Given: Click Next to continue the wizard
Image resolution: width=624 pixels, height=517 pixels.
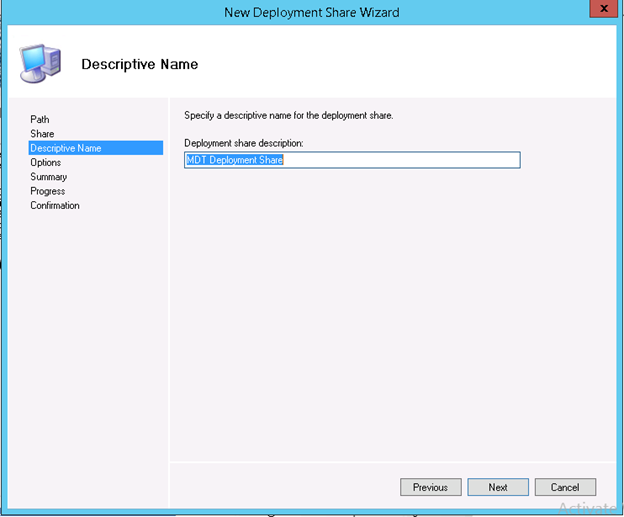Looking at the screenshot, I should pos(498,487).
